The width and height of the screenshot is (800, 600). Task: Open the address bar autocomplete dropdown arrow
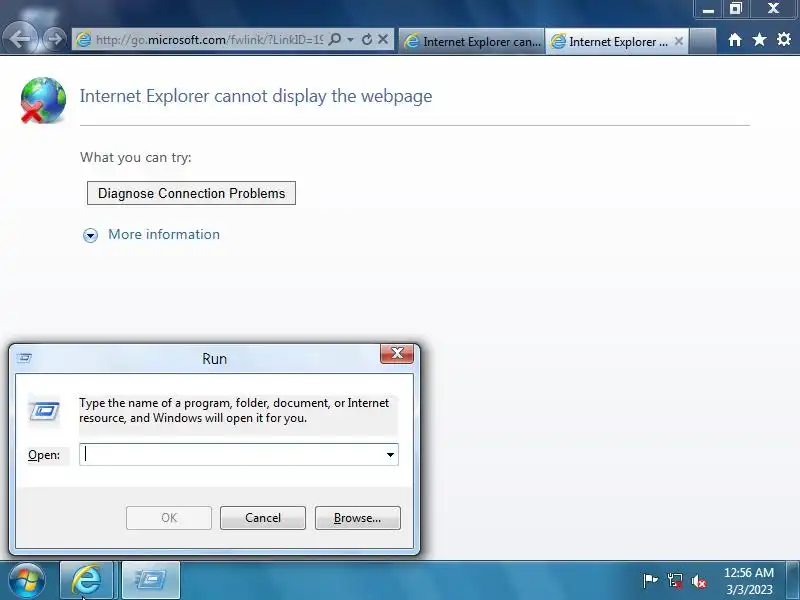pos(351,39)
